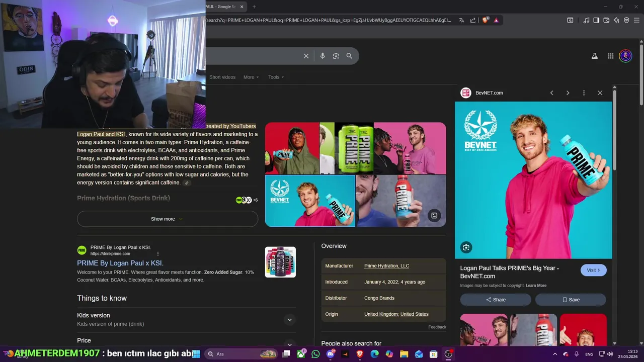Open large Logan Paul BevNET preview image

[533, 180]
